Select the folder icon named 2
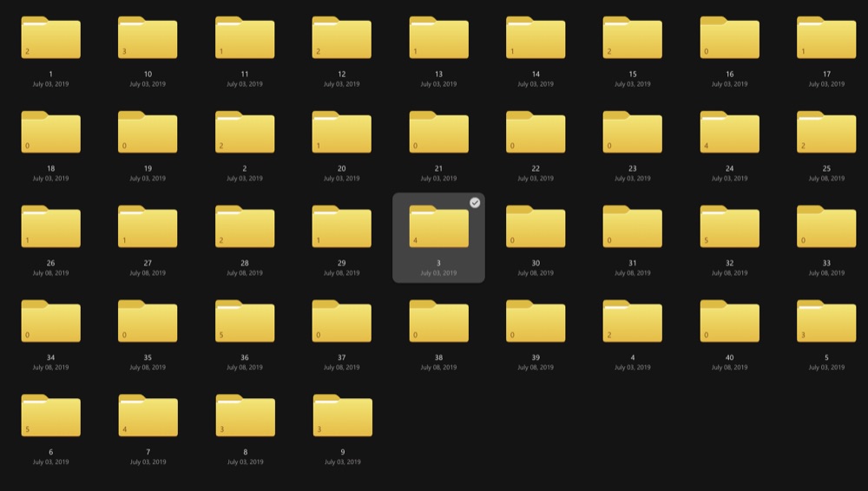This screenshot has height=491, width=868. (x=245, y=133)
